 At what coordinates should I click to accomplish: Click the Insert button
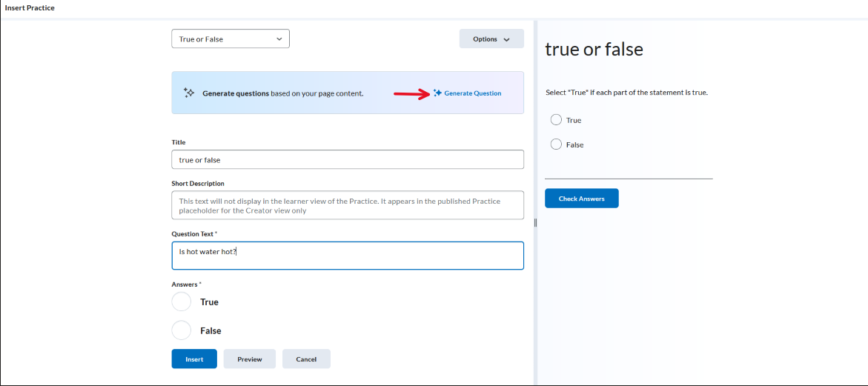coord(194,359)
